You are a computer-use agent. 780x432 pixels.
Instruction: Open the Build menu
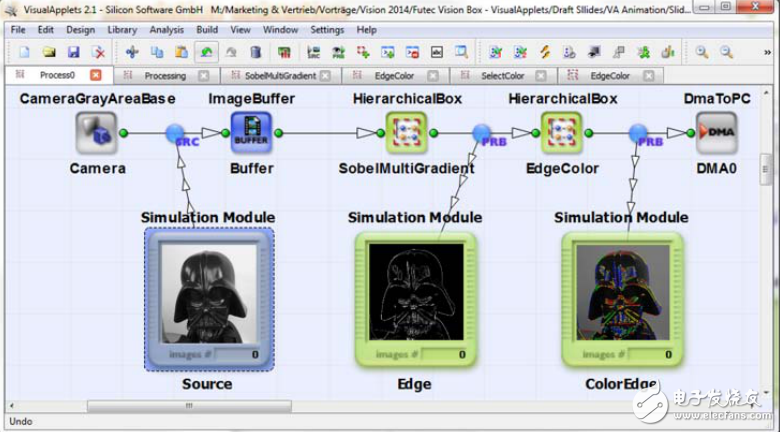[x=207, y=30]
